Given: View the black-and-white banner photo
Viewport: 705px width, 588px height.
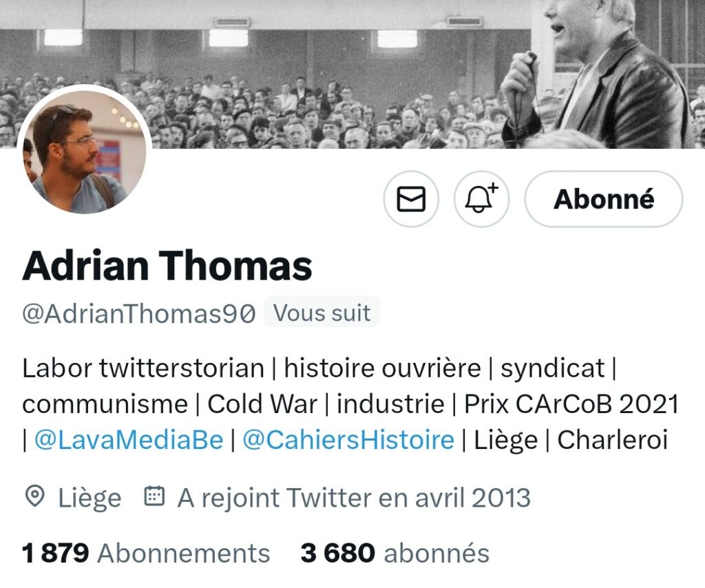Looking at the screenshot, I should coord(352,74).
